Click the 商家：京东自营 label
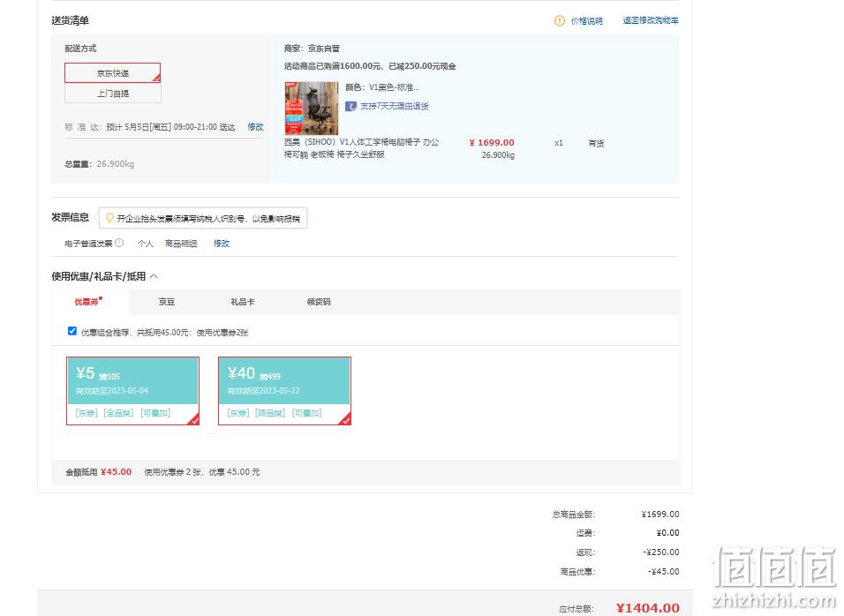844x616 pixels. click(312, 49)
